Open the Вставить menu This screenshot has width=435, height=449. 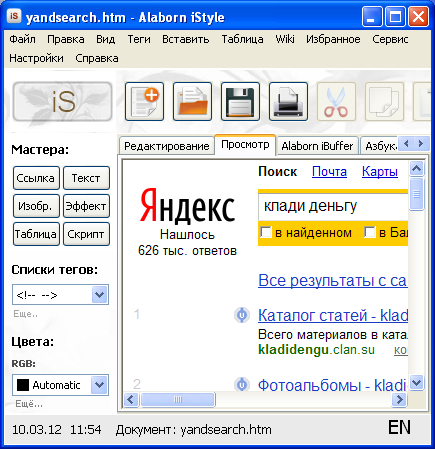(186, 39)
